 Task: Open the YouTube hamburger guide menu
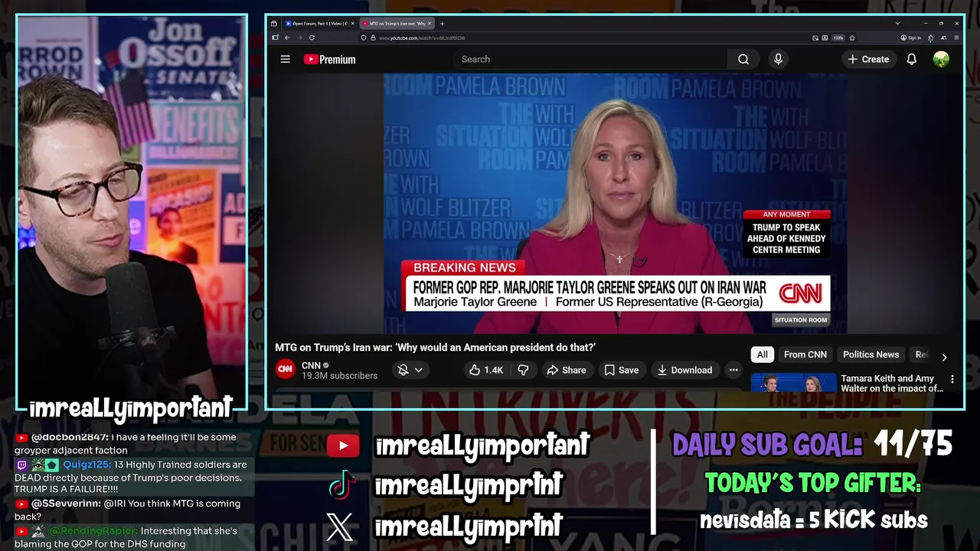(x=285, y=59)
